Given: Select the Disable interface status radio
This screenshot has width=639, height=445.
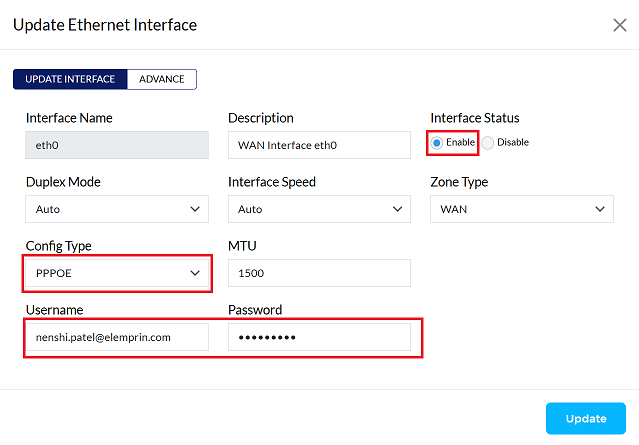Looking at the screenshot, I should (487, 143).
